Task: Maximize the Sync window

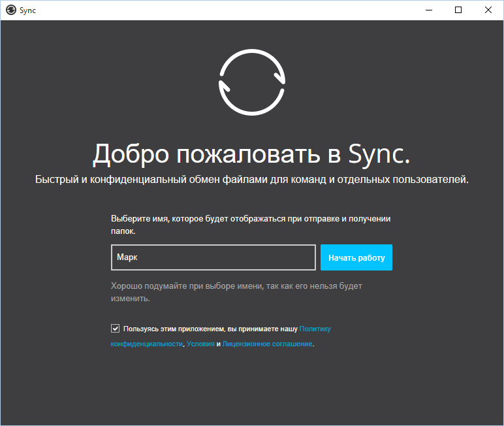Action: 458,10
